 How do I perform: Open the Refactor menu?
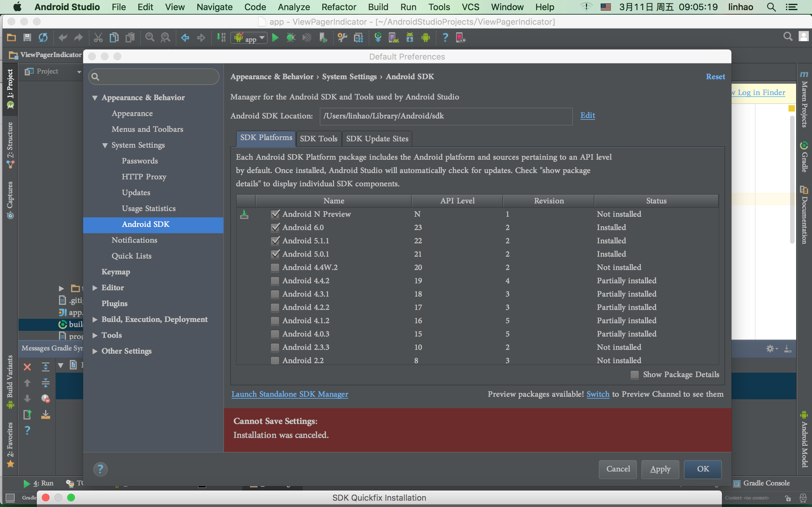coord(338,7)
